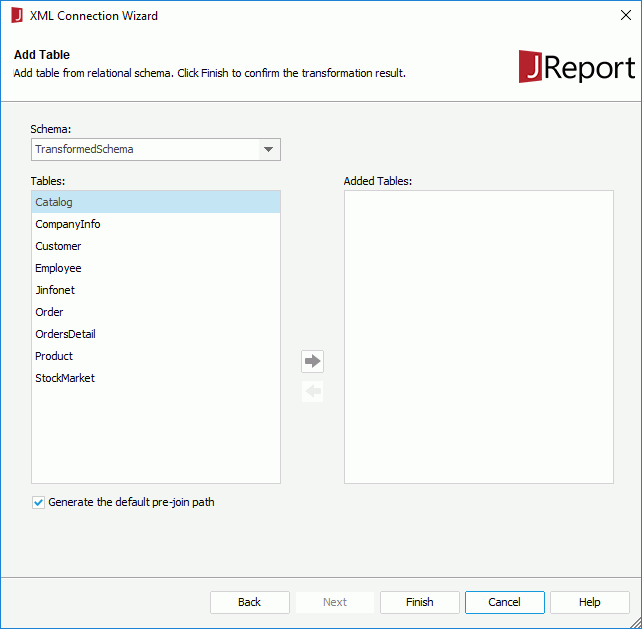Image resolution: width=642 pixels, height=629 pixels.
Task: Select the Jinfonet table
Action: point(156,290)
